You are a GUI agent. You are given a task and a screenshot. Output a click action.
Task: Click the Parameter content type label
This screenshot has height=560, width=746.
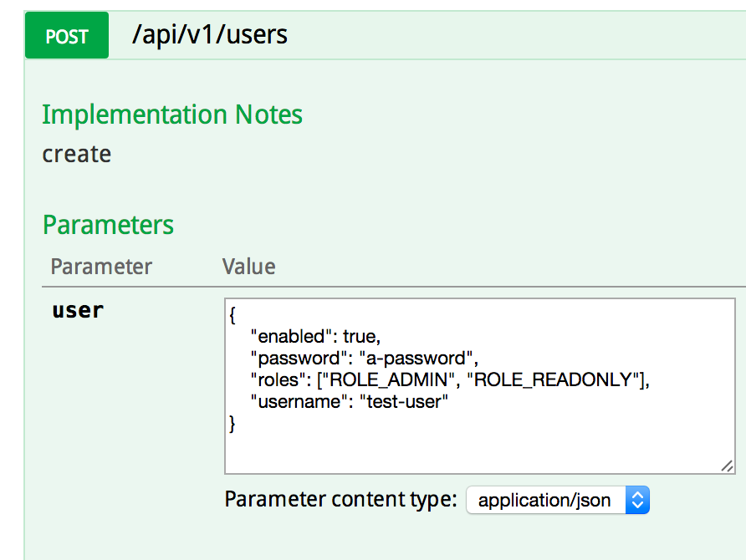pyautogui.click(x=339, y=499)
